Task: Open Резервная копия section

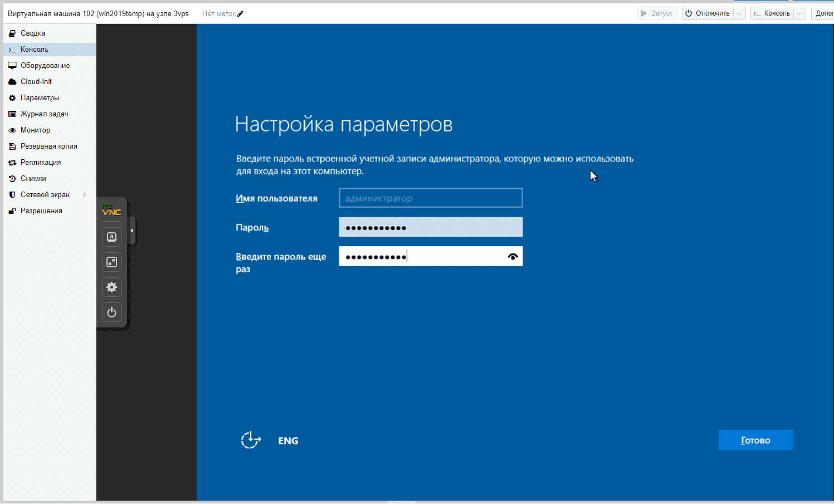Action: 50,146
